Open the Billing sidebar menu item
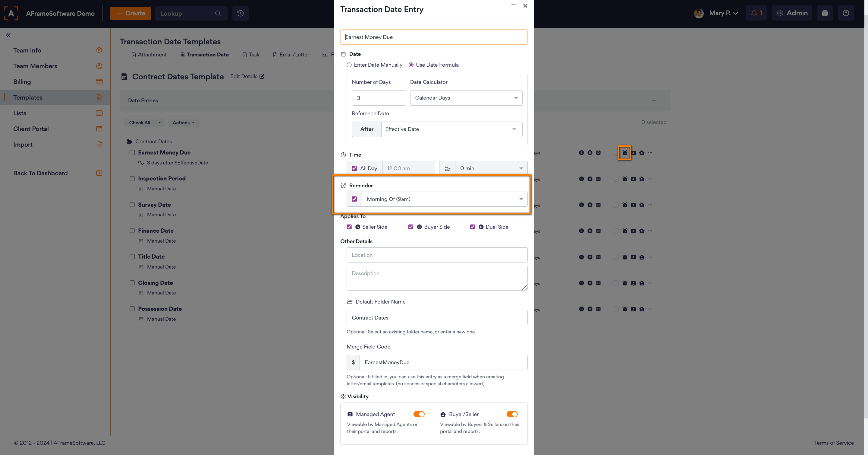Viewport: 868px width, 455px height. 22,82
